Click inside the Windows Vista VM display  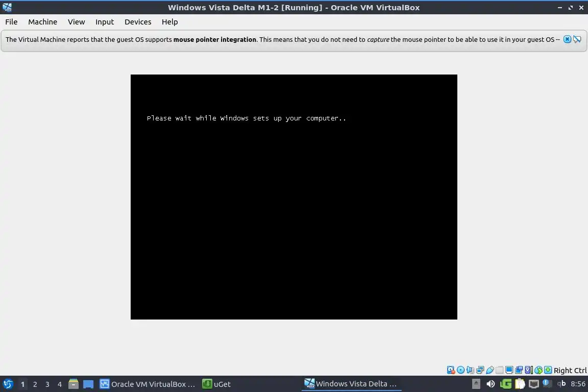click(x=293, y=197)
